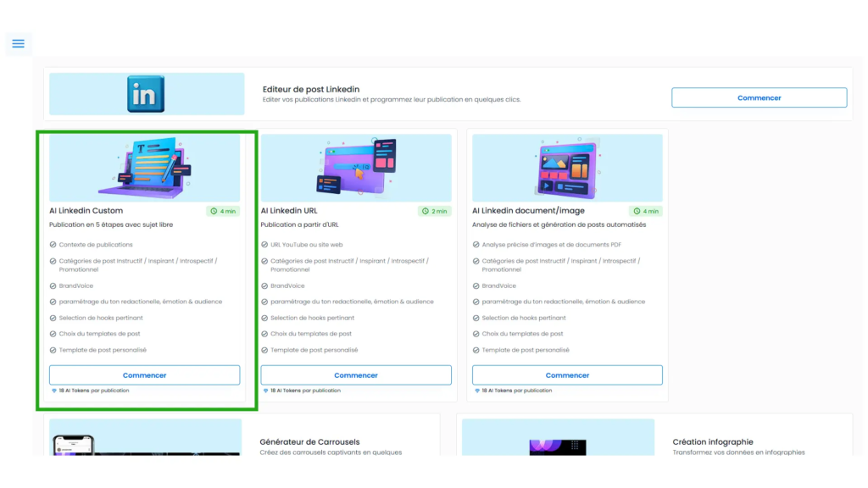
Task: Click 'Création infographie' heading
Action: (x=713, y=442)
